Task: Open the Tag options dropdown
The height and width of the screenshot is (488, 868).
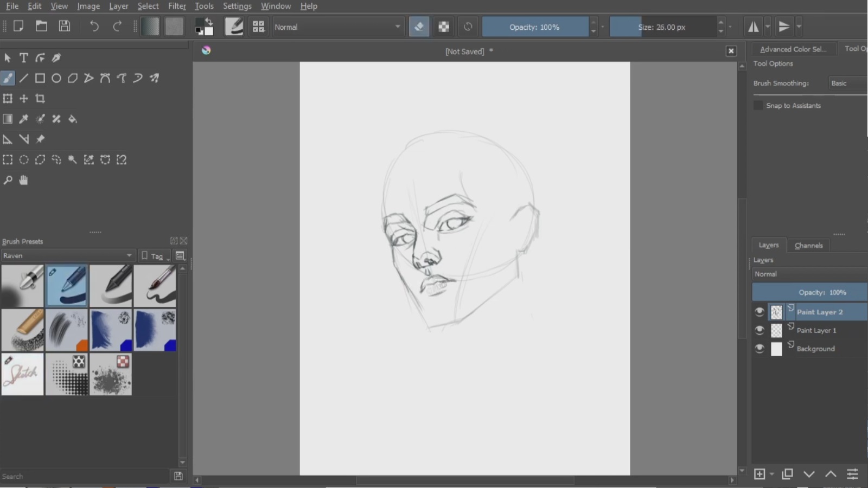Action: [155, 255]
